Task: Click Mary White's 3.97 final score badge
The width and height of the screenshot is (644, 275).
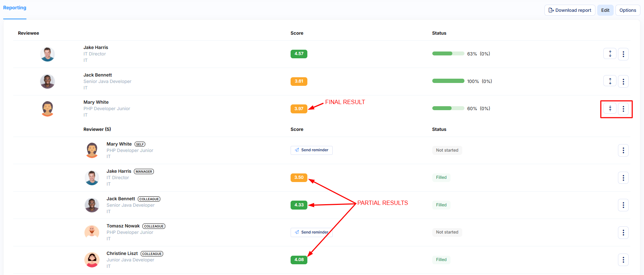Action: (299, 109)
